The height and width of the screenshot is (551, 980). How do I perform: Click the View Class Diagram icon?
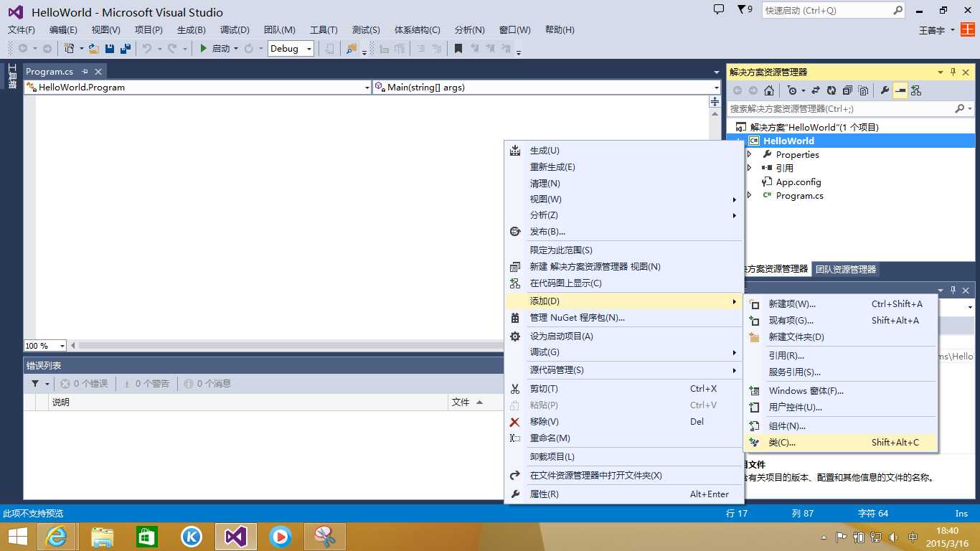coord(916,90)
